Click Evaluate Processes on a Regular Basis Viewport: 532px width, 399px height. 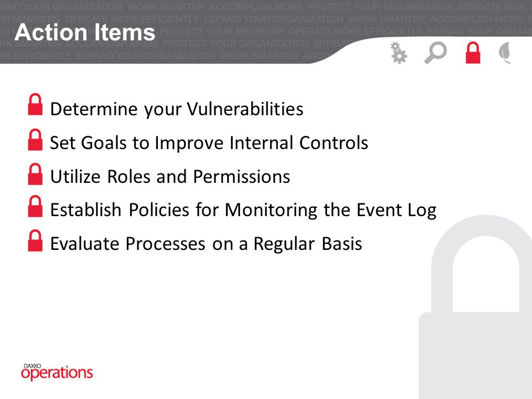206,244
